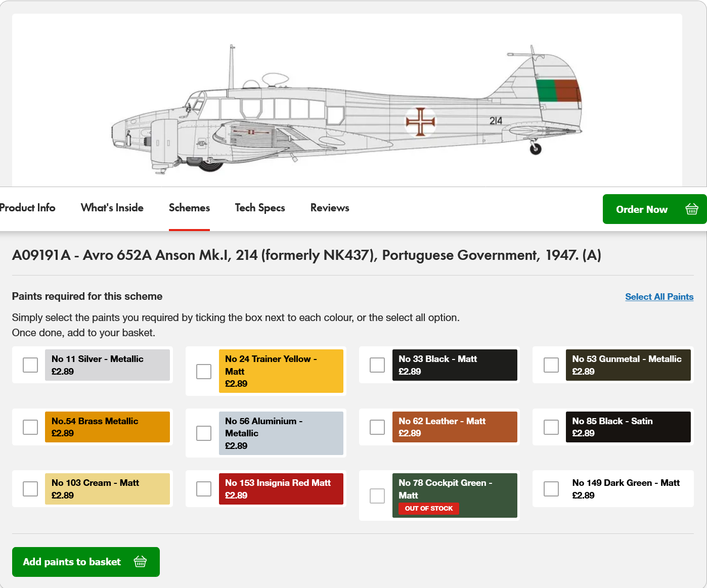Click the No 11 Silver - Metallic swatch
This screenshot has height=588, width=707.
tap(107, 365)
